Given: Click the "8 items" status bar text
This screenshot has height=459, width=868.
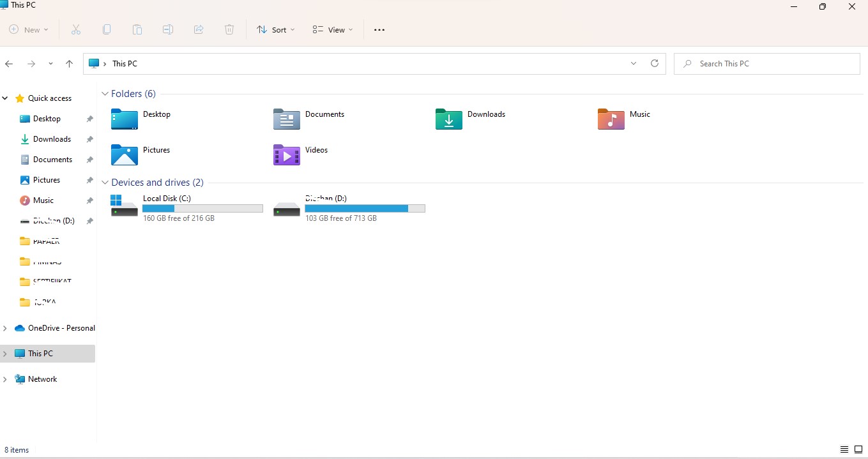Looking at the screenshot, I should [17, 450].
